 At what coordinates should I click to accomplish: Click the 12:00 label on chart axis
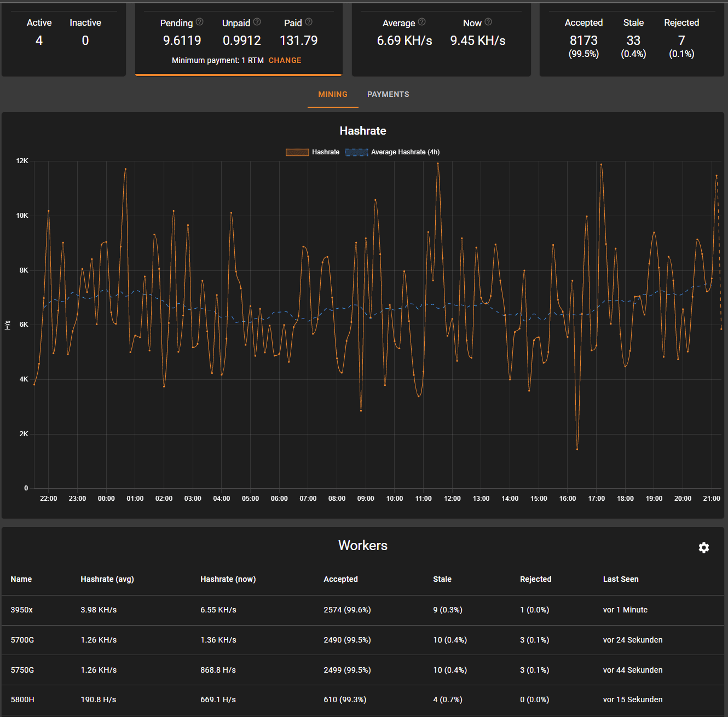452,499
